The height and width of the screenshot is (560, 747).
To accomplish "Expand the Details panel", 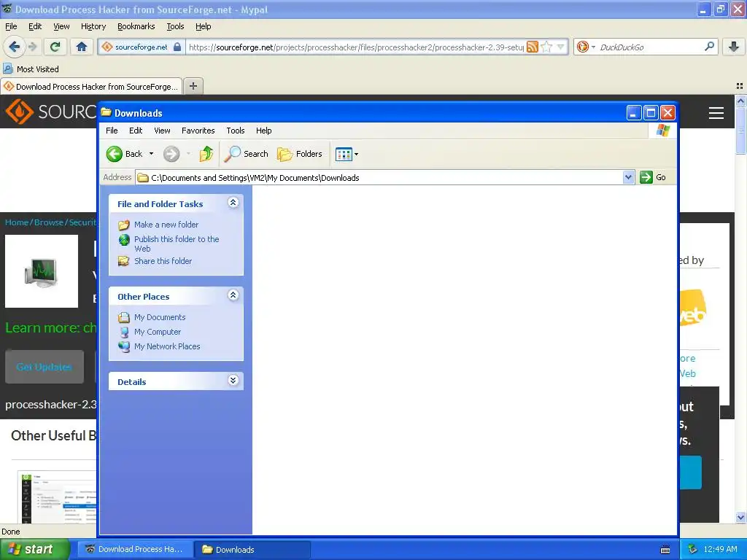I will click(x=233, y=381).
